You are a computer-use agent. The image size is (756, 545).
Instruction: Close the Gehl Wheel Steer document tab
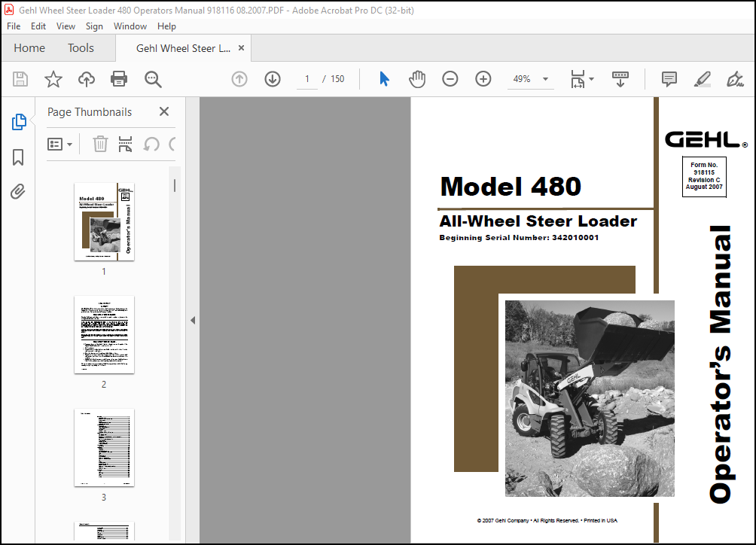242,47
